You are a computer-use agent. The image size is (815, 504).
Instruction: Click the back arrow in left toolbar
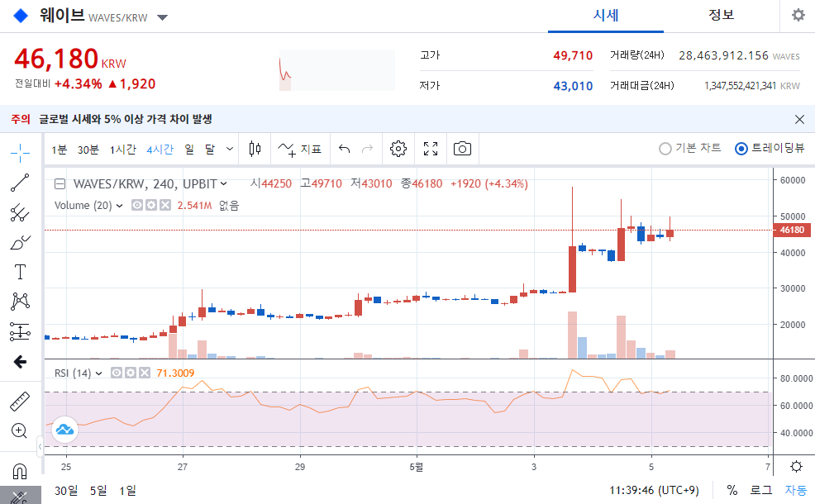20,362
